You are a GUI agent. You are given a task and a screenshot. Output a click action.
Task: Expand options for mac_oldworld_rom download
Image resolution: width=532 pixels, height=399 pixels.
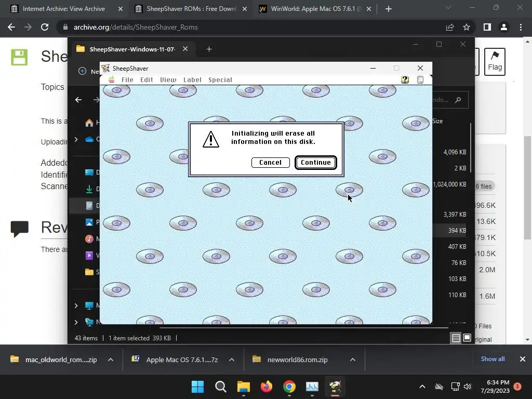[111, 360]
